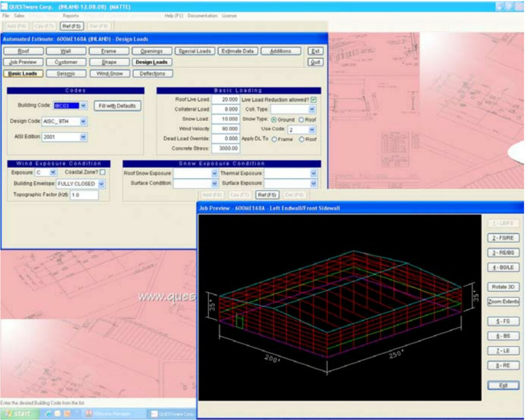The height and width of the screenshot is (420, 526).
Task: Click Exit in Job Preview window
Action: click(503, 386)
